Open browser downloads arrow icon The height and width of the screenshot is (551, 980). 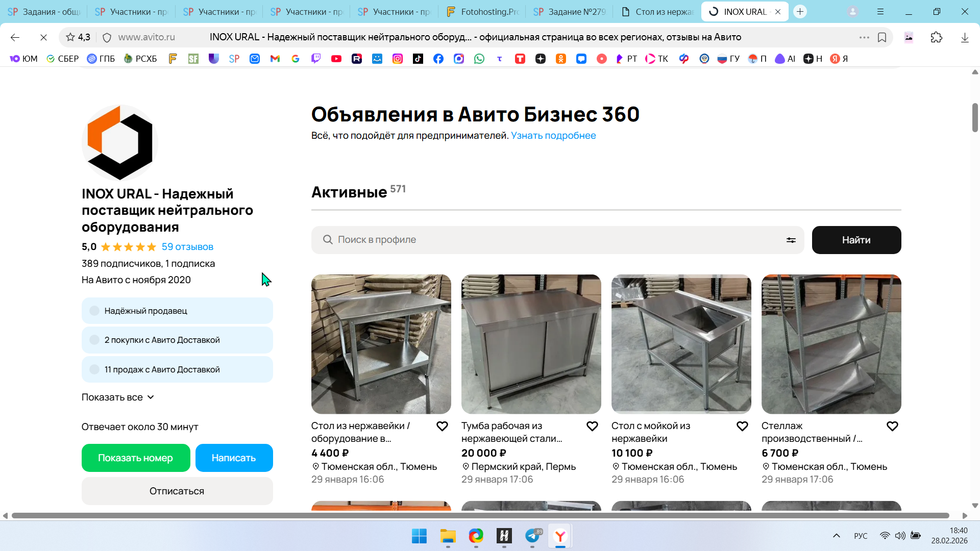tap(965, 37)
